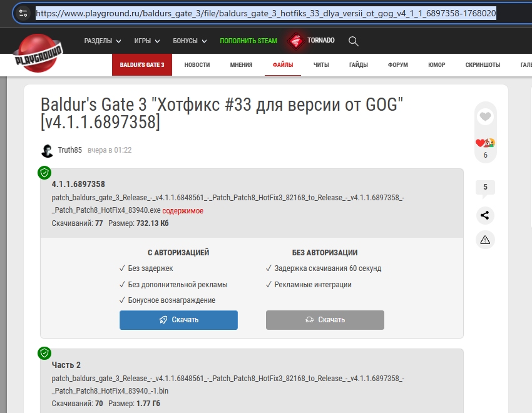Open the ЧИТЫ tab

pyautogui.click(x=321, y=65)
